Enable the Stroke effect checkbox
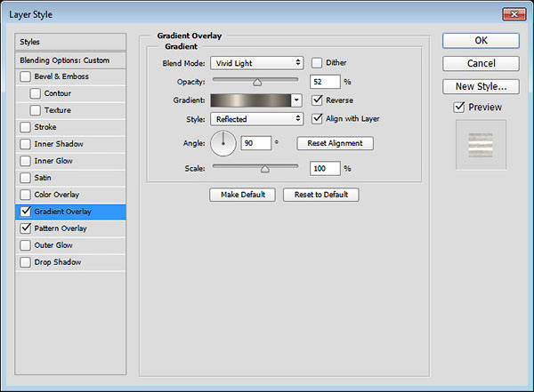The height and width of the screenshot is (392, 534). click(x=25, y=127)
